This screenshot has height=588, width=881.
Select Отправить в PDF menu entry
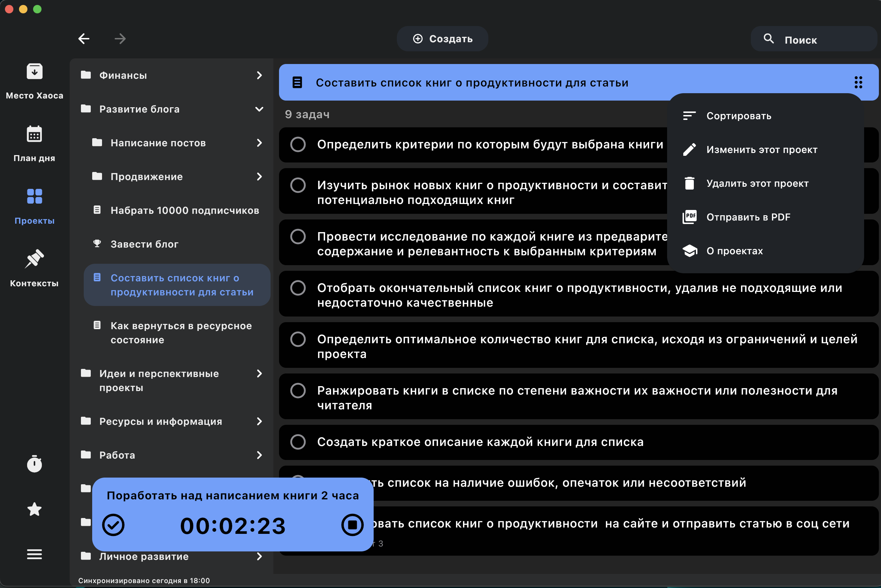pos(748,217)
